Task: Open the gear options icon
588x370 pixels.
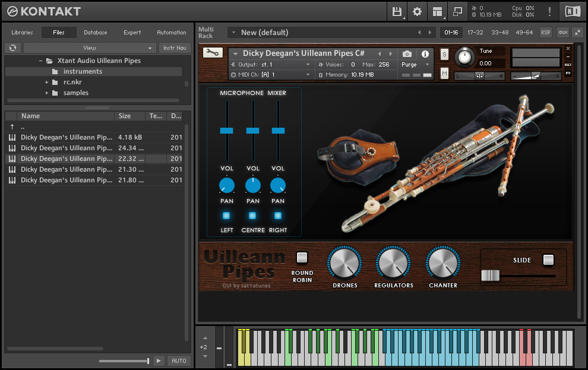Action: point(417,11)
